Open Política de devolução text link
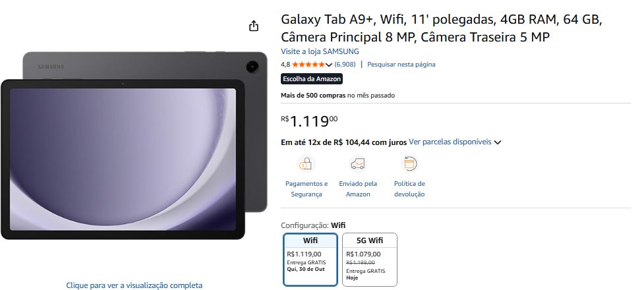 (x=409, y=189)
